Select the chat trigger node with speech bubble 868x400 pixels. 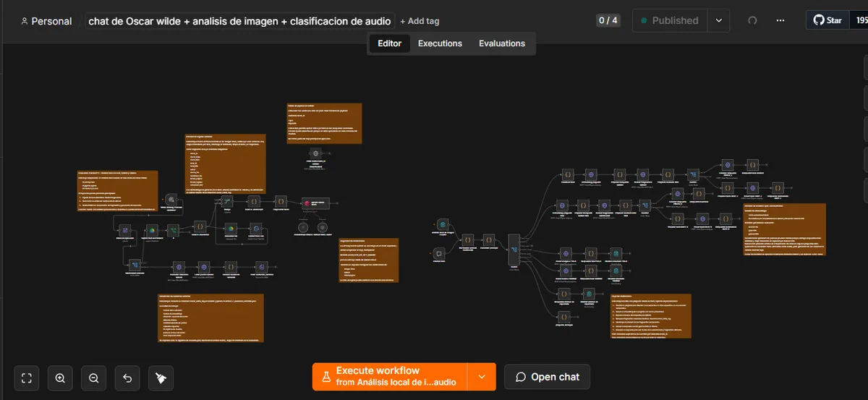[x=439, y=254]
